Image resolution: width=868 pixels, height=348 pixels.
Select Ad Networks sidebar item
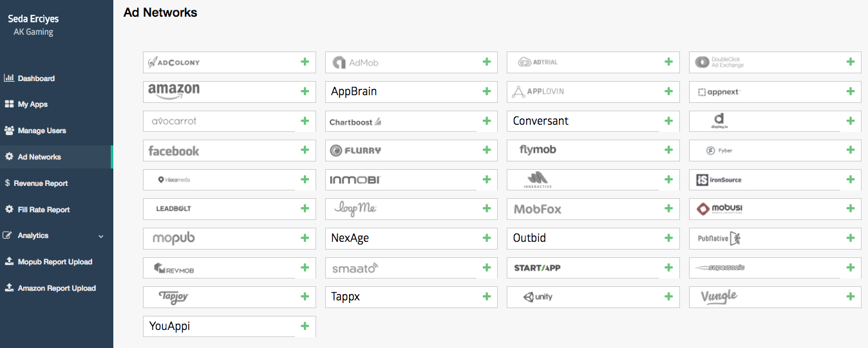57,157
